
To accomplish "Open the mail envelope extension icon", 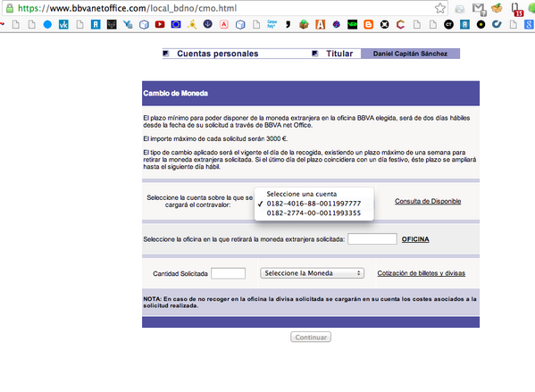I will tap(479, 9).
